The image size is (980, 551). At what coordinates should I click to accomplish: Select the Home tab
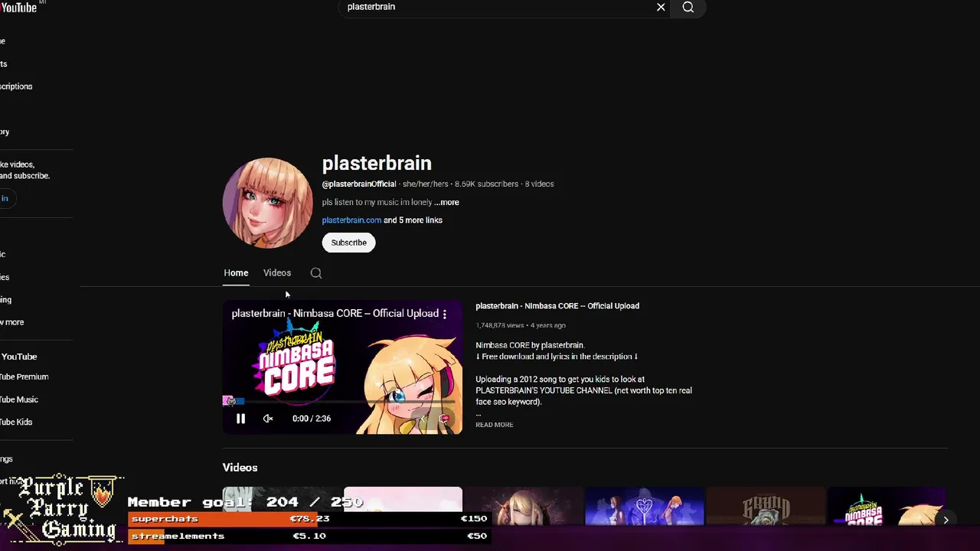click(236, 273)
